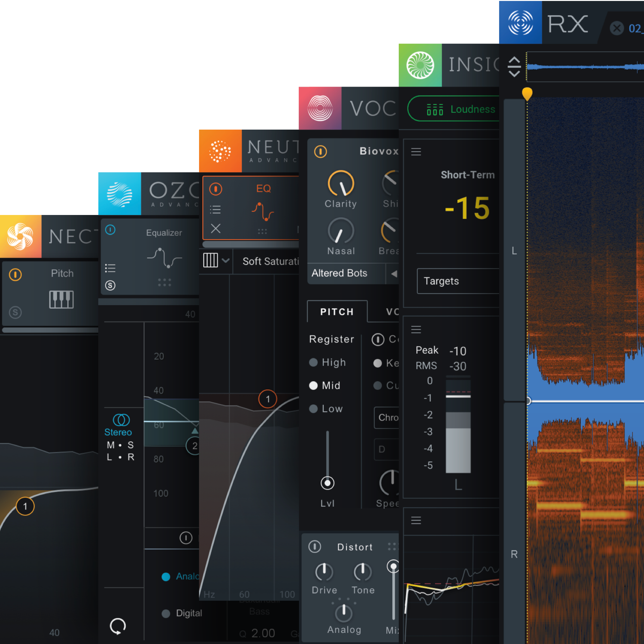Toggle Ozone Equalizer power button
Image resolution: width=644 pixels, height=644 pixels.
pos(110,230)
